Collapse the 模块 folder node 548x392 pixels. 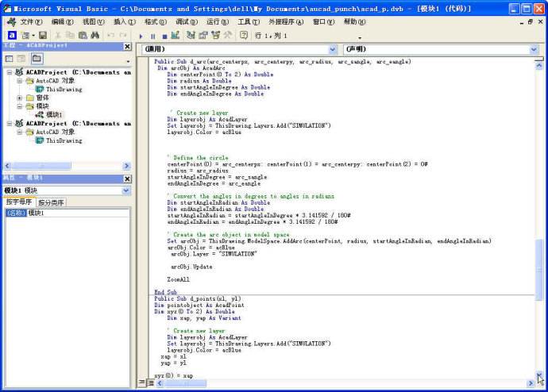point(20,106)
